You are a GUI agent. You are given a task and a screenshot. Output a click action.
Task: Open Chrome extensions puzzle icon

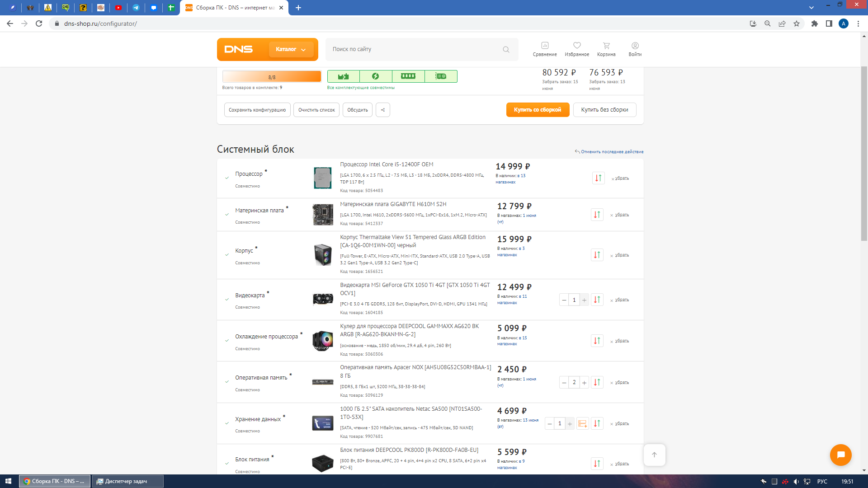click(815, 23)
